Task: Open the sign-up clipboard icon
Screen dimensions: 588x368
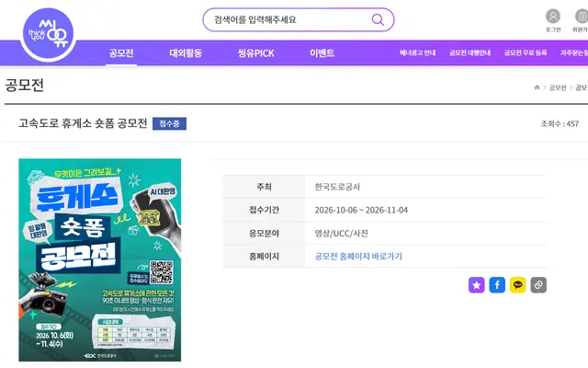Action: point(582,17)
